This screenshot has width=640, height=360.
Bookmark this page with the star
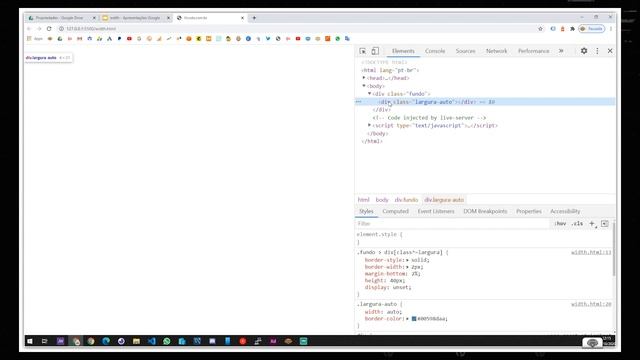[x=540, y=29]
